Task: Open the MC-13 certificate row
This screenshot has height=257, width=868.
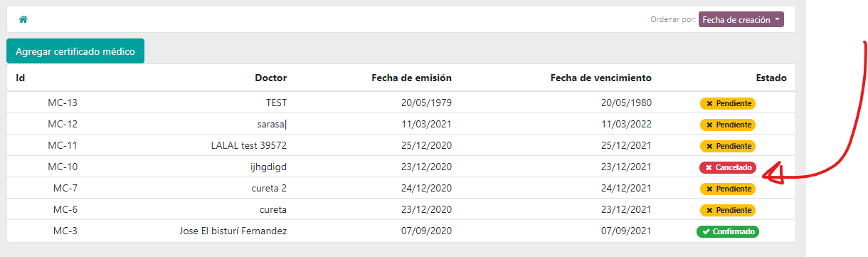Action: click(x=401, y=103)
